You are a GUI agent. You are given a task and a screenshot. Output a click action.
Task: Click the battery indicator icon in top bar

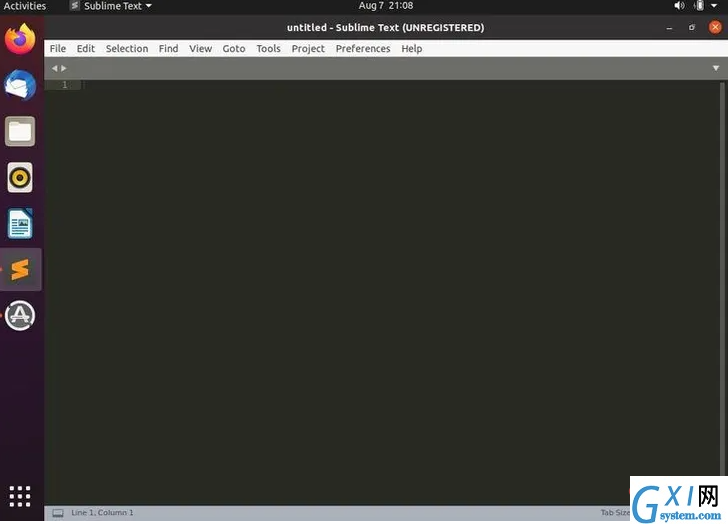click(x=699, y=6)
